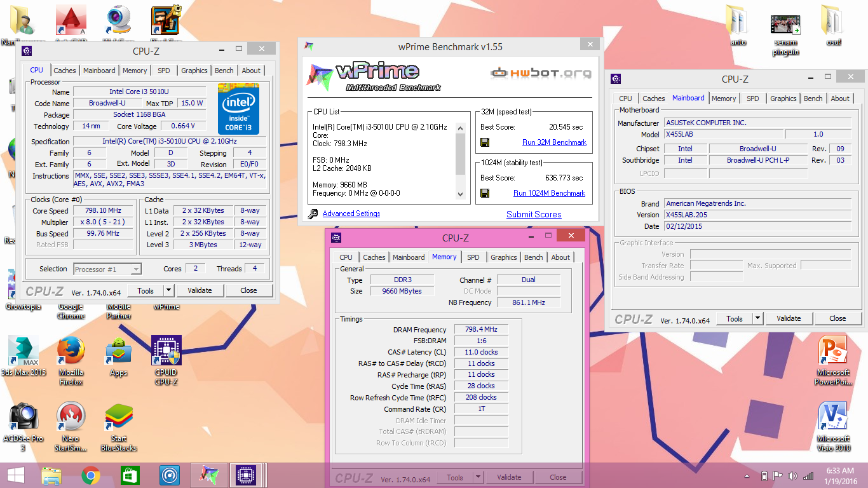The width and height of the screenshot is (868, 488).
Task: Open the 3ds Max 2015 desktop shortcut
Action: pyautogui.click(x=24, y=357)
